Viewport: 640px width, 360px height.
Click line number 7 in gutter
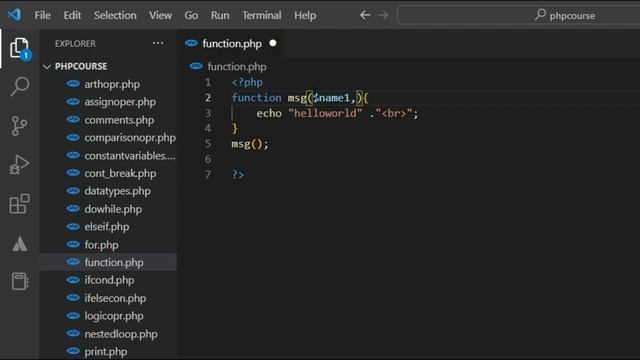208,175
